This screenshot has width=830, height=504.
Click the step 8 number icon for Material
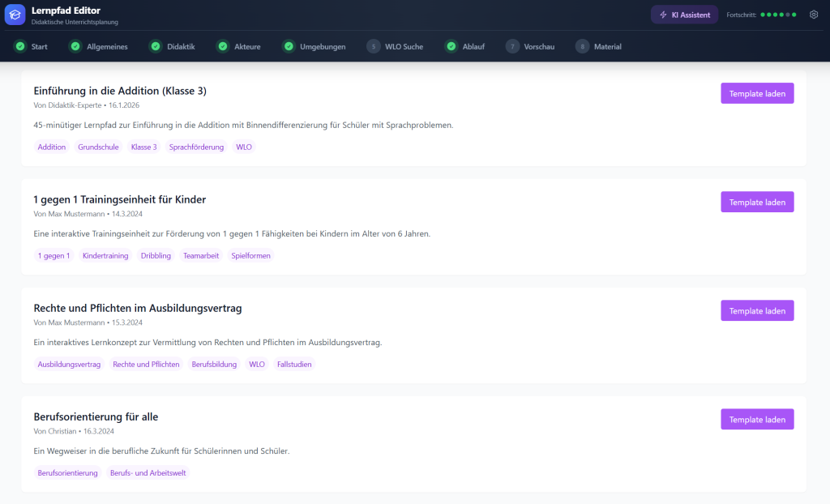pos(582,46)
